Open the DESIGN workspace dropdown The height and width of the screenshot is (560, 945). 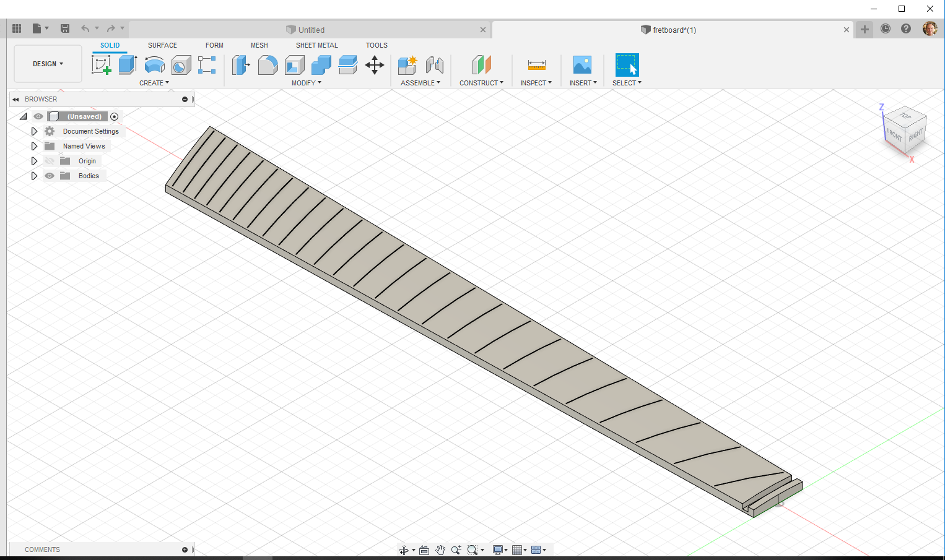[x=48, y=64]
